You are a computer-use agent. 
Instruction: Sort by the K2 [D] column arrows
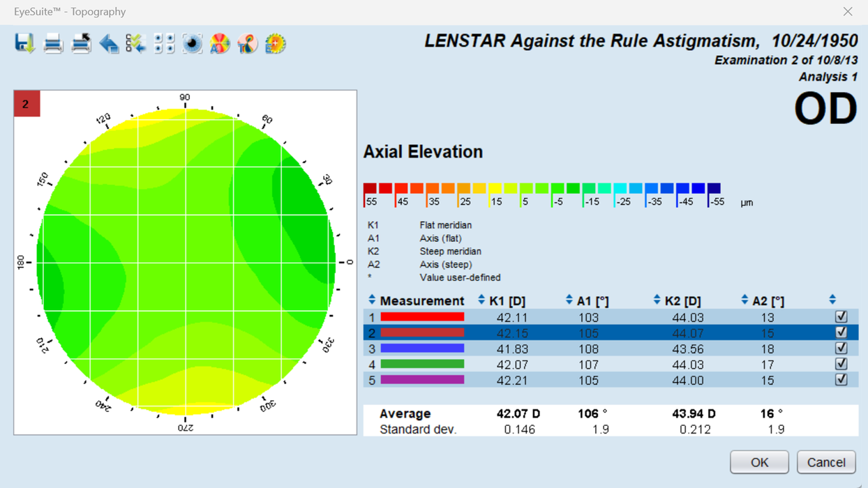pos(657,300)
